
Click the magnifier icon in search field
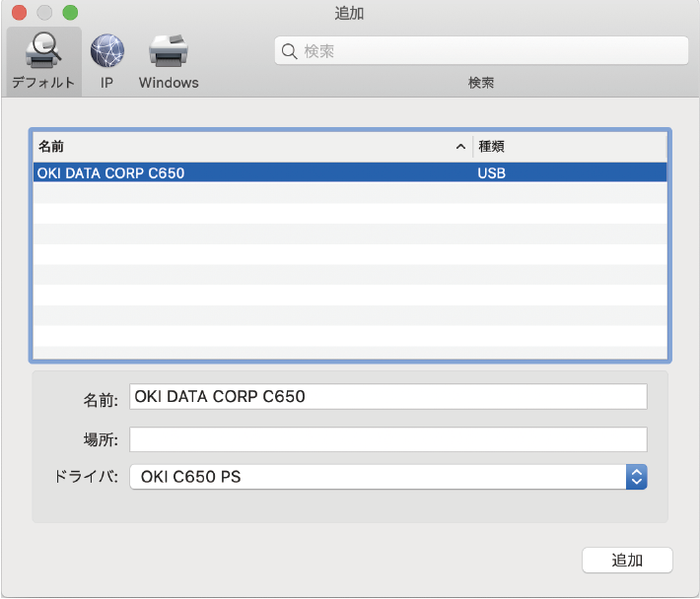[289, 51]
